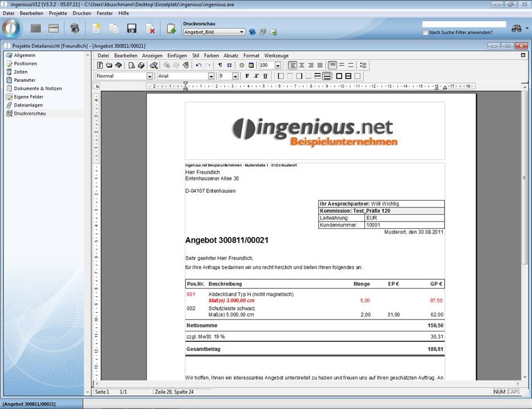This screenshot has width=532, height=409.
Task: Select Positionen in the left sidebar
Action: [x=25, y=64]
